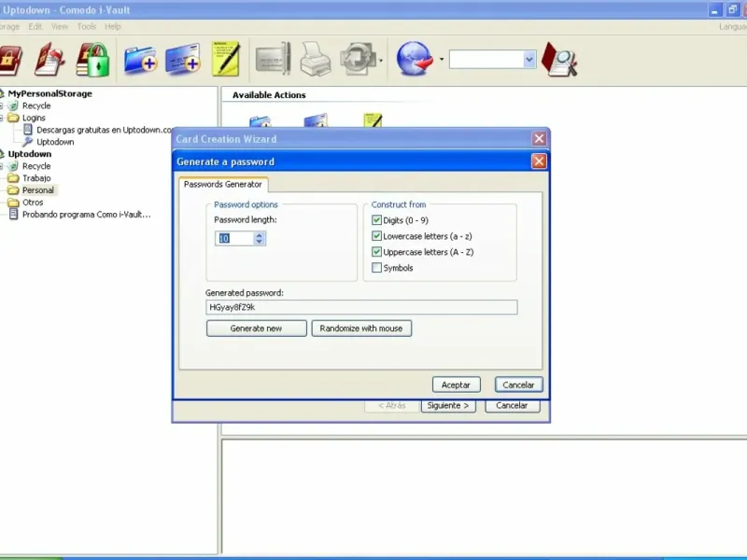Select the Logins folder in the tree
747x560 pixels.
click(34, 118)
